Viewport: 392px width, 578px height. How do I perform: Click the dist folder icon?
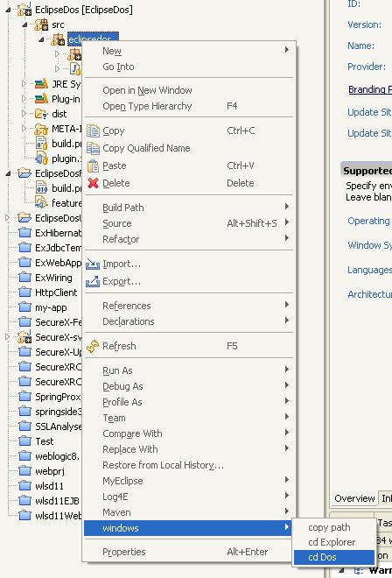(x=41, y=114)
